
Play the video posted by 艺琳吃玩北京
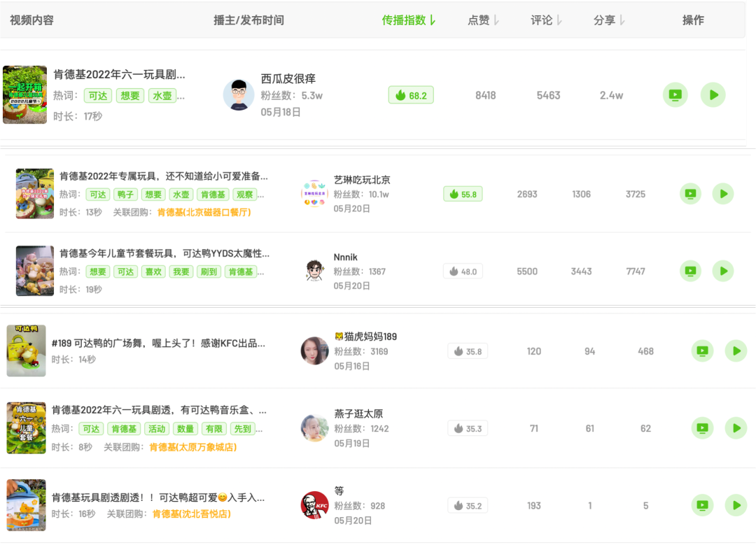click(723, 194)
